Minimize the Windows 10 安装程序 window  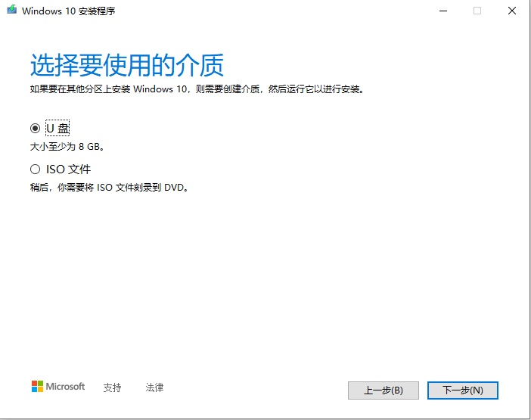pyautogui.click(x=443, y=11)
